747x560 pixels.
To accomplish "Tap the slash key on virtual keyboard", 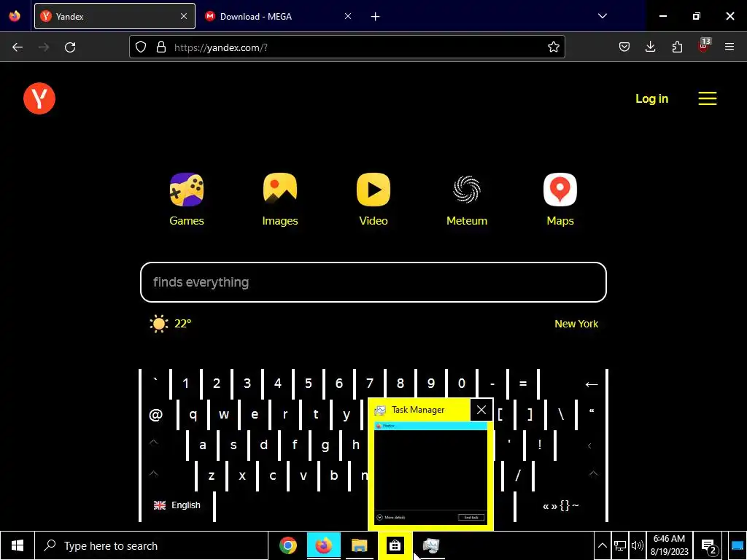I will click(518, 475).
